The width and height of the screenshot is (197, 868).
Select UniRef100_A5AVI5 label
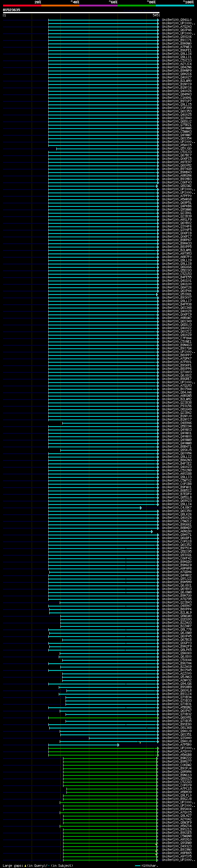pos(176,145)
